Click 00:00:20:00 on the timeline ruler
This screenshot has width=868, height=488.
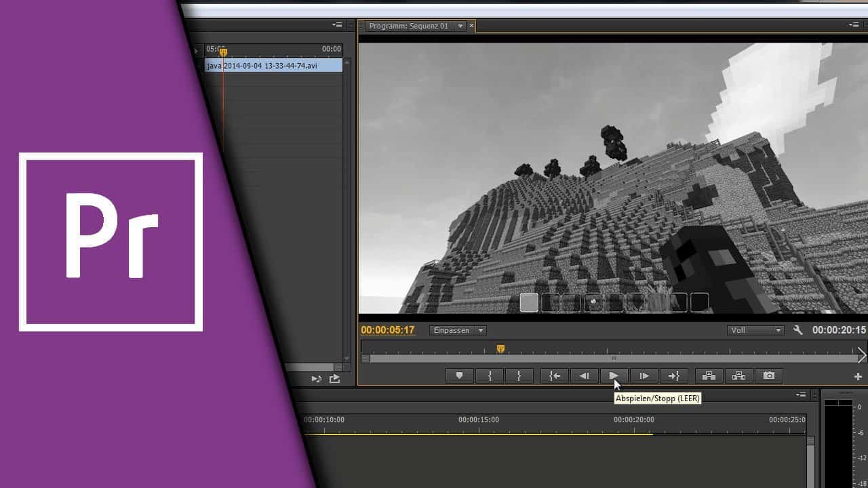coord(634,420)
